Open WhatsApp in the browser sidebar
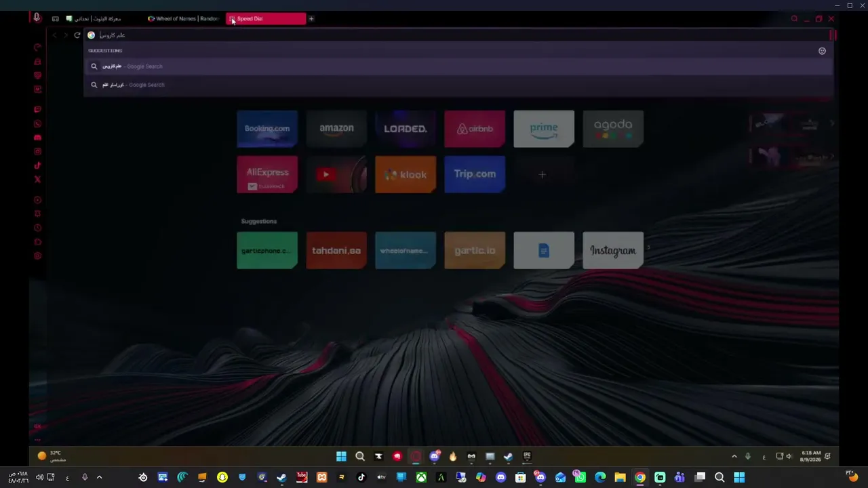The image size is (868, 488). [37, 124]
